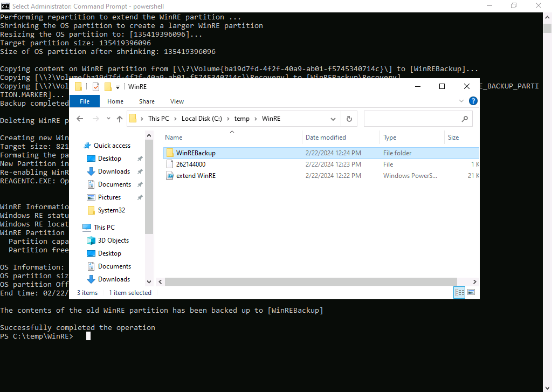The image size is (552, 392).
Task: Open Explorer Help blue question icon
Action: 473,101
